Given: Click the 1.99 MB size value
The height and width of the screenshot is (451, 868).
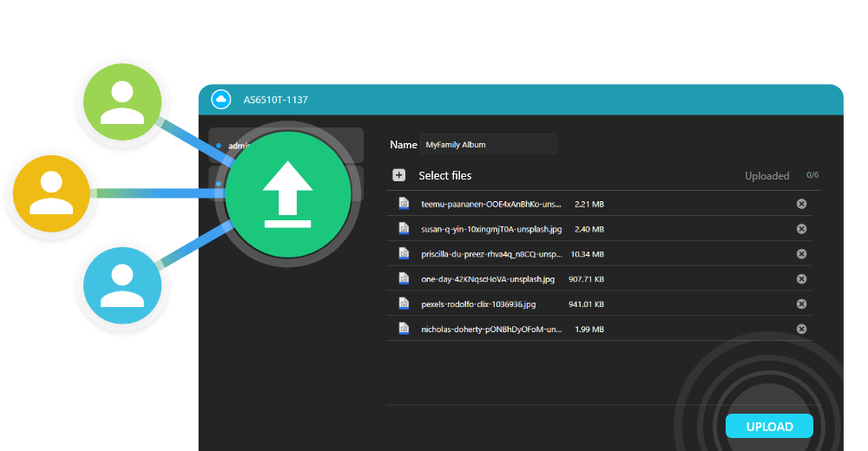Looking at the screenshot, I should point(589,330).
